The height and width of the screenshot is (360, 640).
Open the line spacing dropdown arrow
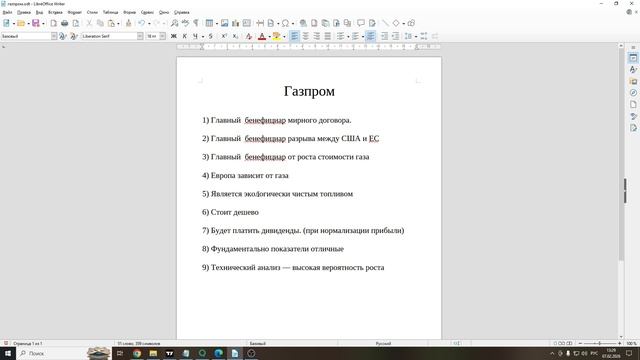tap(416, 37)
